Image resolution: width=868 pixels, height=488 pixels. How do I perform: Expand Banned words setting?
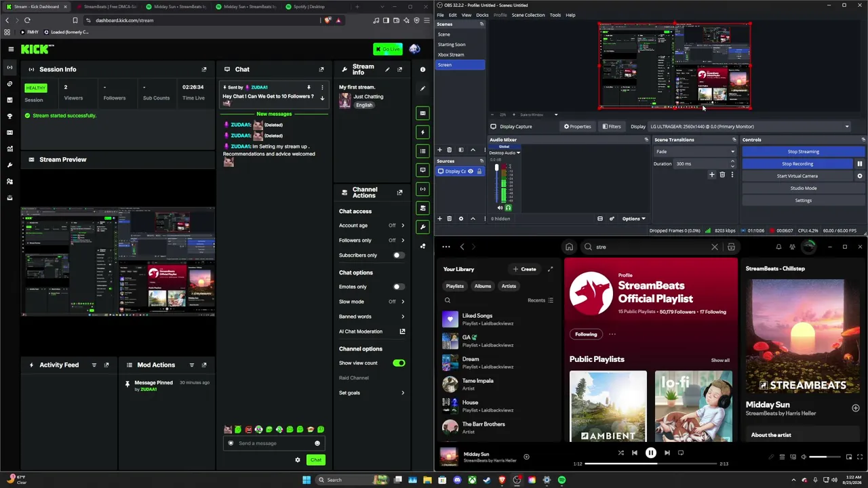402,317
